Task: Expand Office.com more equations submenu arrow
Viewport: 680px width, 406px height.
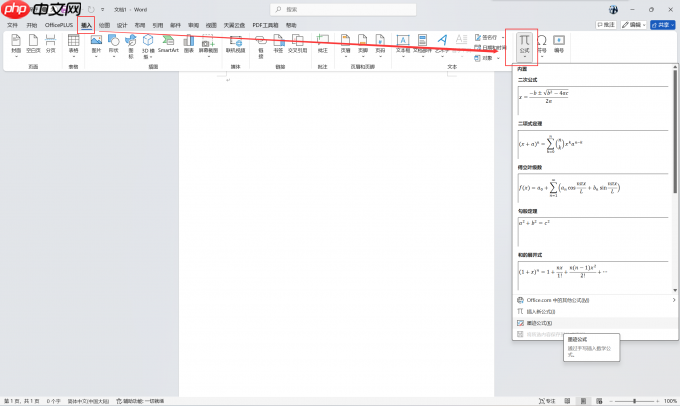Action: 673,300
